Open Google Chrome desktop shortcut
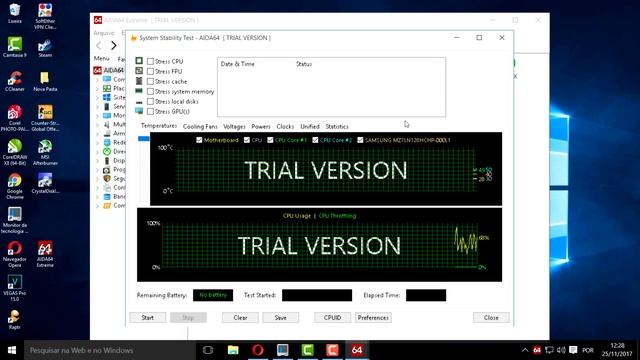This screenshot has width=640, height=360. point(15,186)
